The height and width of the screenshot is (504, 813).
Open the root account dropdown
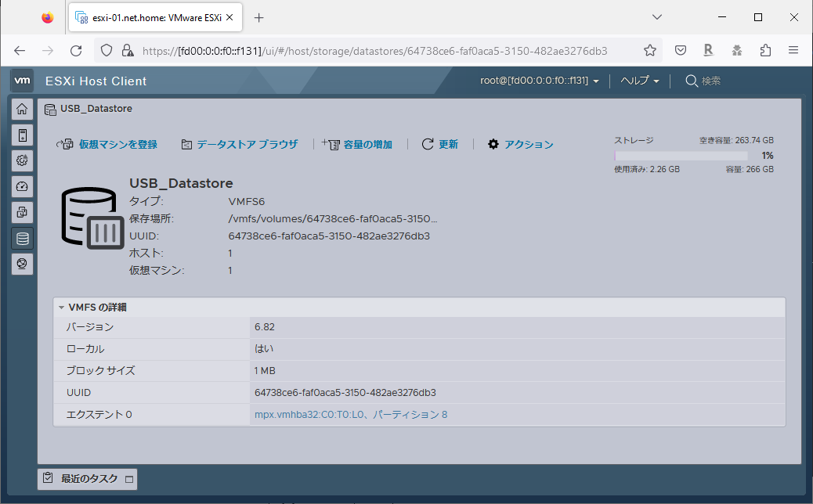[x=539, y=80]
